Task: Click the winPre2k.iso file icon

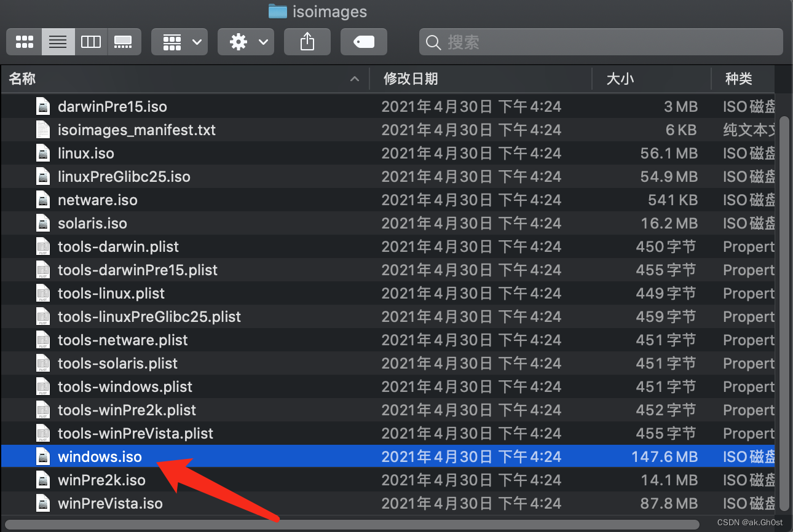Action: pyautogui.click(x=42, y=480)
